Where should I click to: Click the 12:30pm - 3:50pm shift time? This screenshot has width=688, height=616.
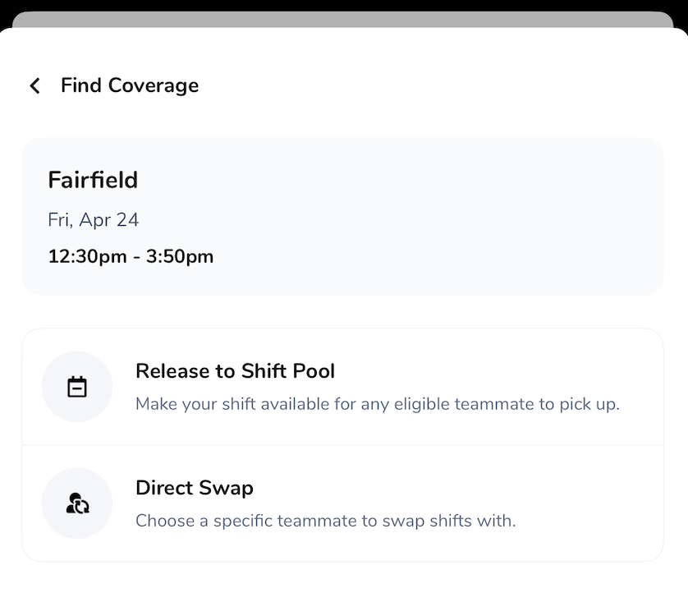(131, 256)
